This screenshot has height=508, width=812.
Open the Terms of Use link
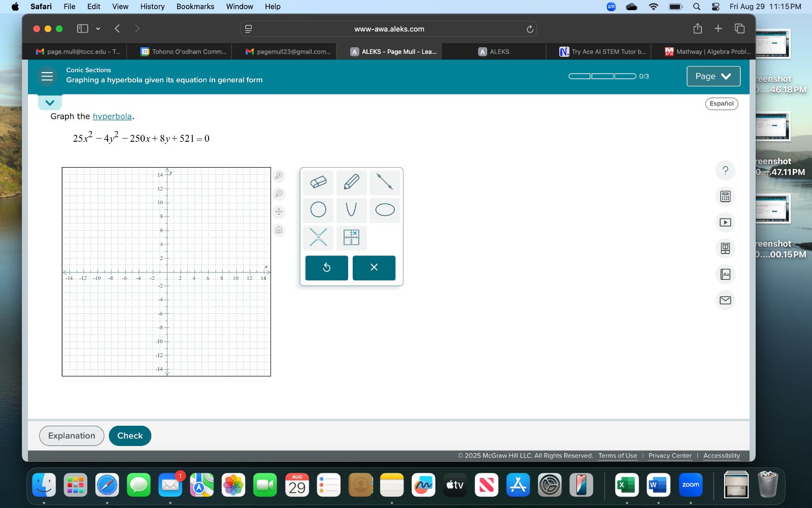pyautogui.click(x=618, y=456)
